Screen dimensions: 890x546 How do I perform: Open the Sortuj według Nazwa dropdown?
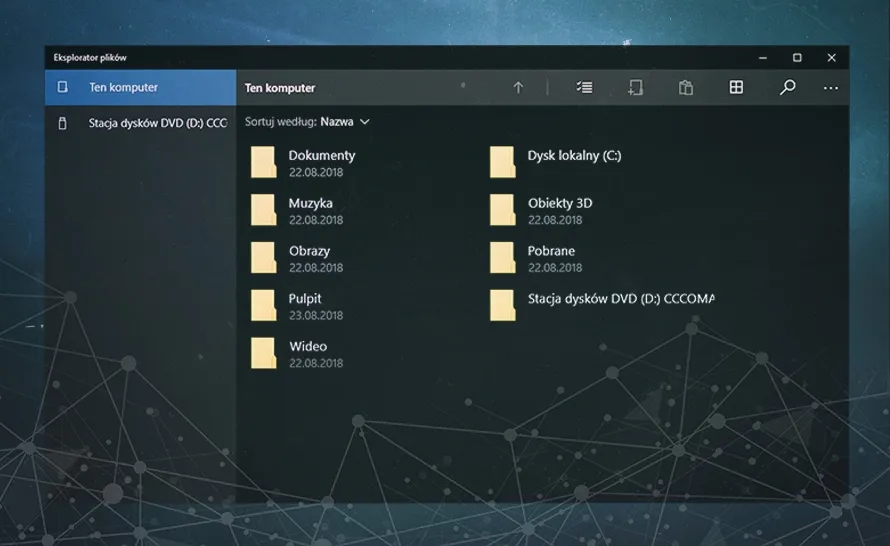pyautogui.click(x=307, y=121)
